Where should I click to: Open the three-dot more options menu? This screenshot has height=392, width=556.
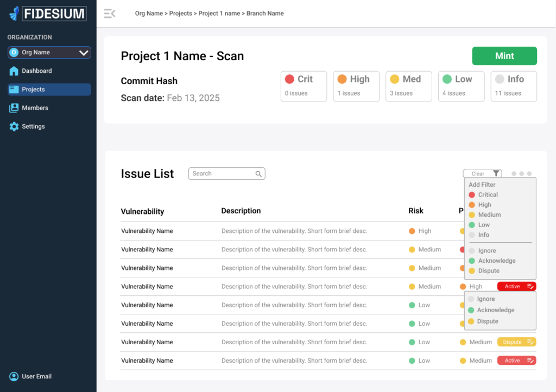pos(521,174)
